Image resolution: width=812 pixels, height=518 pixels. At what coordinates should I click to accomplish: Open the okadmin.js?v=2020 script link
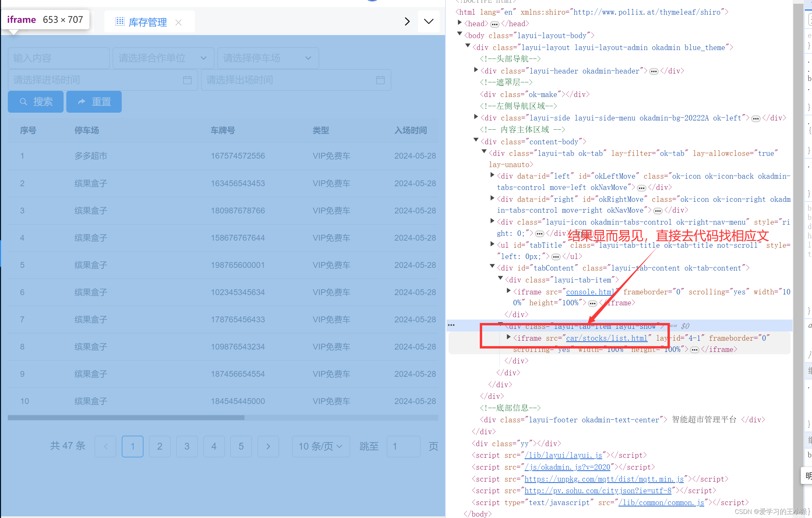pyautogui.click(x=568, y=467)
